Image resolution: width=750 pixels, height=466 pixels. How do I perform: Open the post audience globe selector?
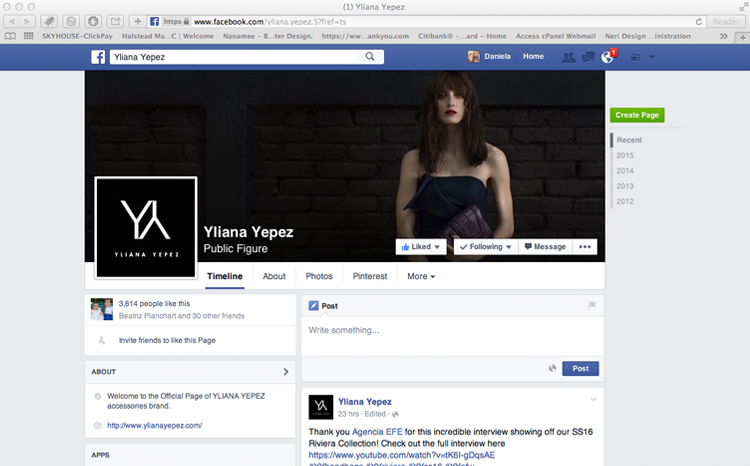point(552,368)
